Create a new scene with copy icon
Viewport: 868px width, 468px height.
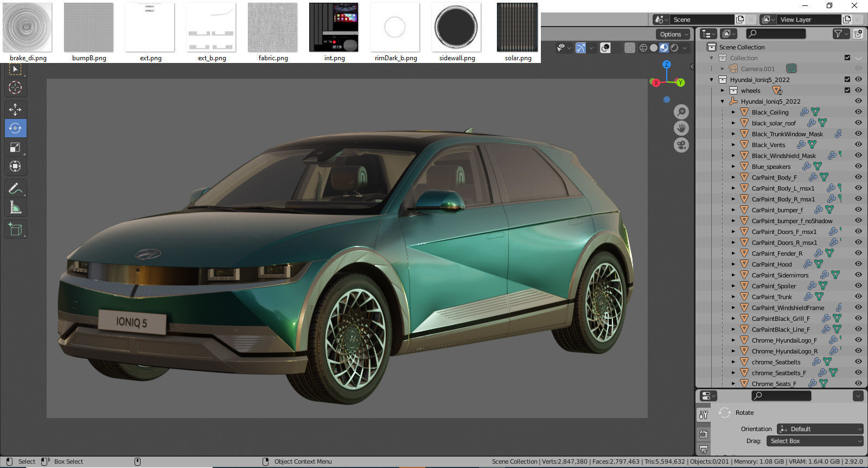740,20
